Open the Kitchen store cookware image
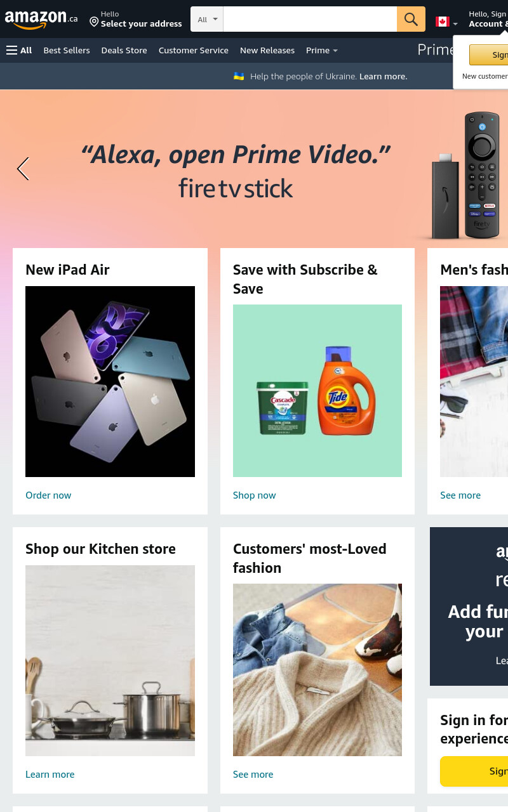Screen dimensions: 508x812 click(x=110, y=660)
